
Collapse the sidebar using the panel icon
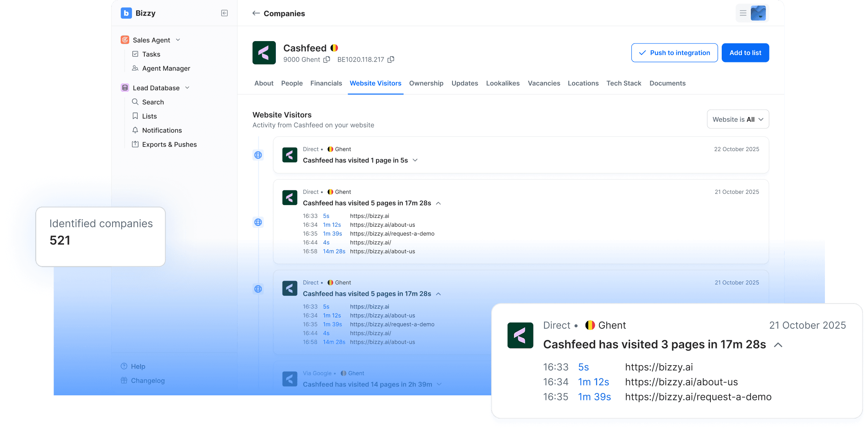click(x=224, y=13)
